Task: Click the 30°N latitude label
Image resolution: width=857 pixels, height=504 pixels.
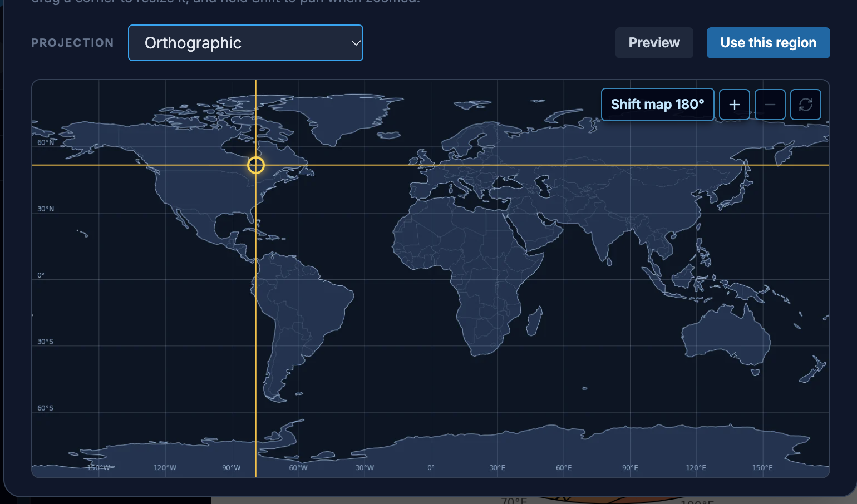Action: click(46, 209)
